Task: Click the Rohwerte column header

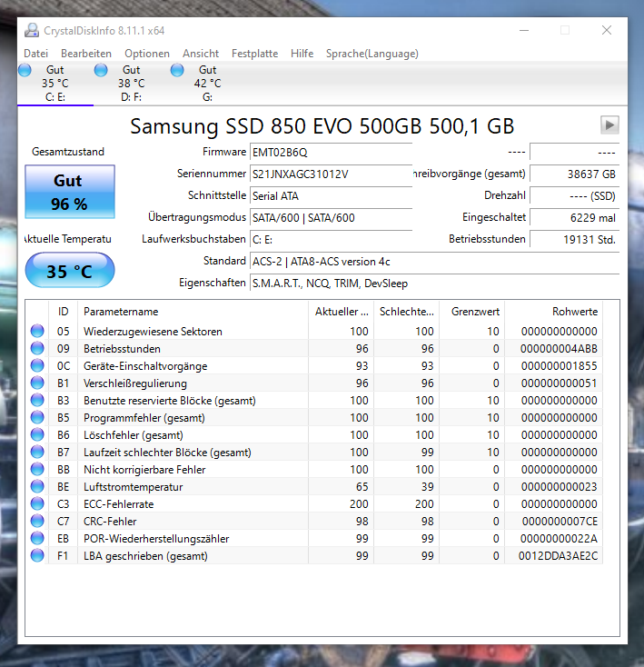Action: tap(554, 312)
